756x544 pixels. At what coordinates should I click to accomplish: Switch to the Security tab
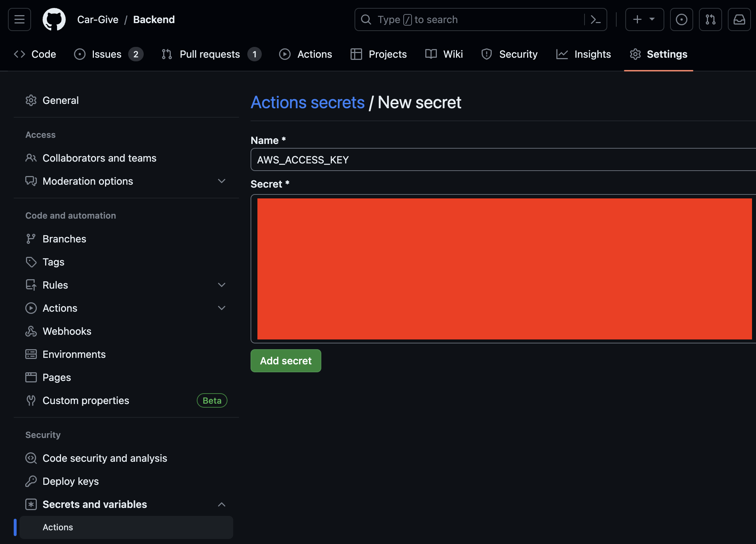[x=509, y=54]
